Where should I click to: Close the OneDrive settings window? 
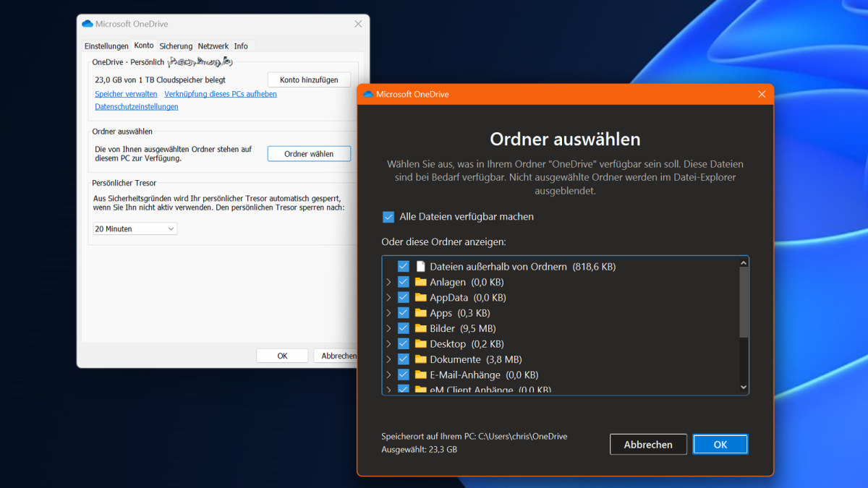tap(358, 24)
